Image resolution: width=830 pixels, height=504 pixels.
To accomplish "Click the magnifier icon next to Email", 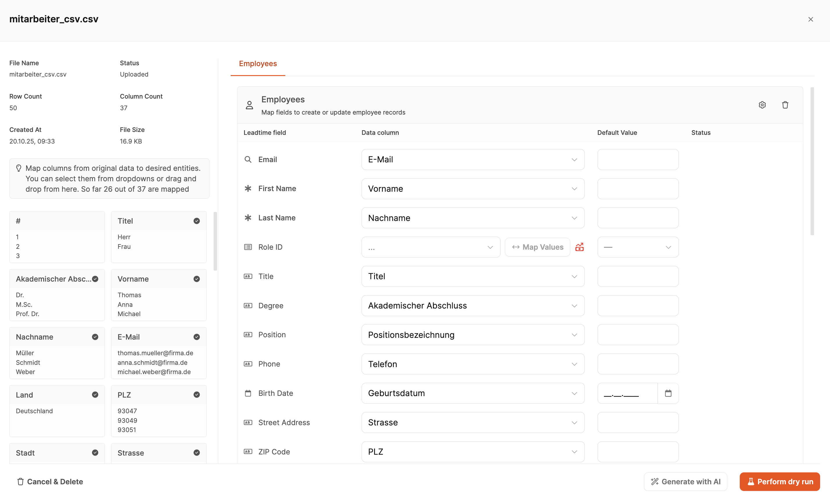I will point(248,159).
